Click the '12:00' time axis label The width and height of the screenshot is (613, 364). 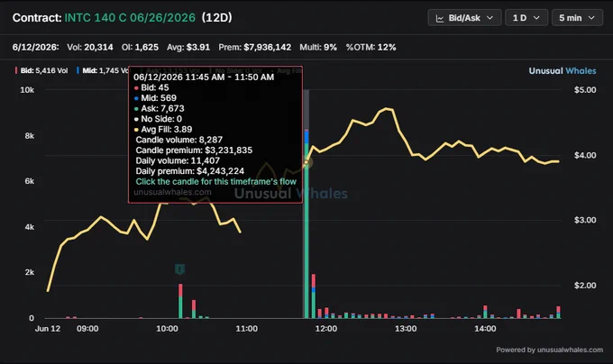tap(326, 329)
